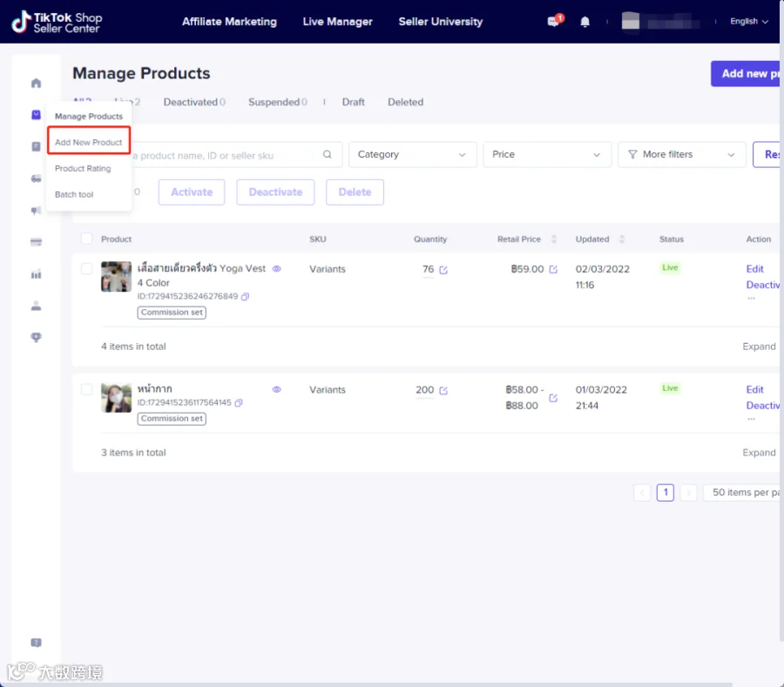Screen dimensions: 784x687
Task: Tick the select-all Product header checkbox
Action: click(86, 239)
